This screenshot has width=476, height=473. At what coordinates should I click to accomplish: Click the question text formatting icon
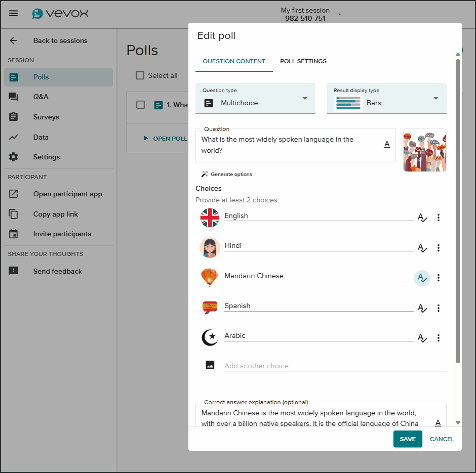click(x=387, y=145)
